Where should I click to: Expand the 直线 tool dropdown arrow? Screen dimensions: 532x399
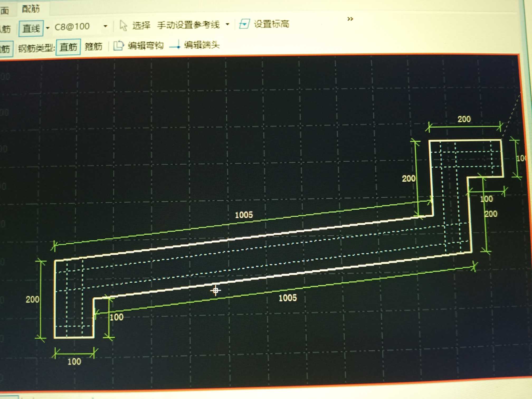pos(48,28)
